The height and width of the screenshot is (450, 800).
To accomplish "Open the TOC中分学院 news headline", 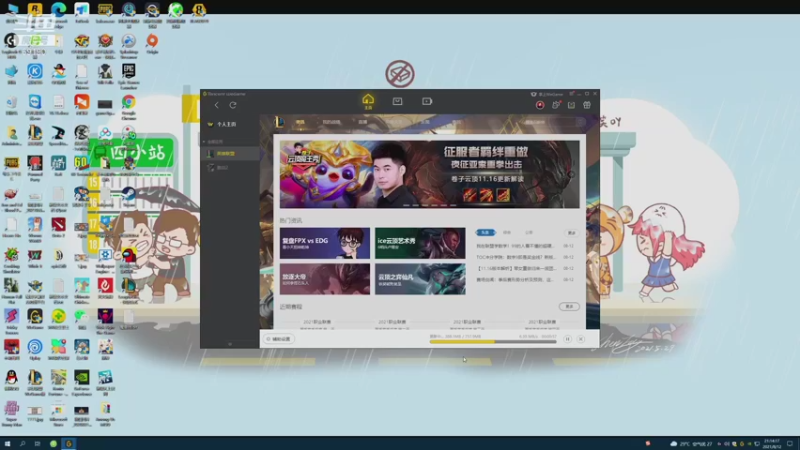I will tap(516, 257).
